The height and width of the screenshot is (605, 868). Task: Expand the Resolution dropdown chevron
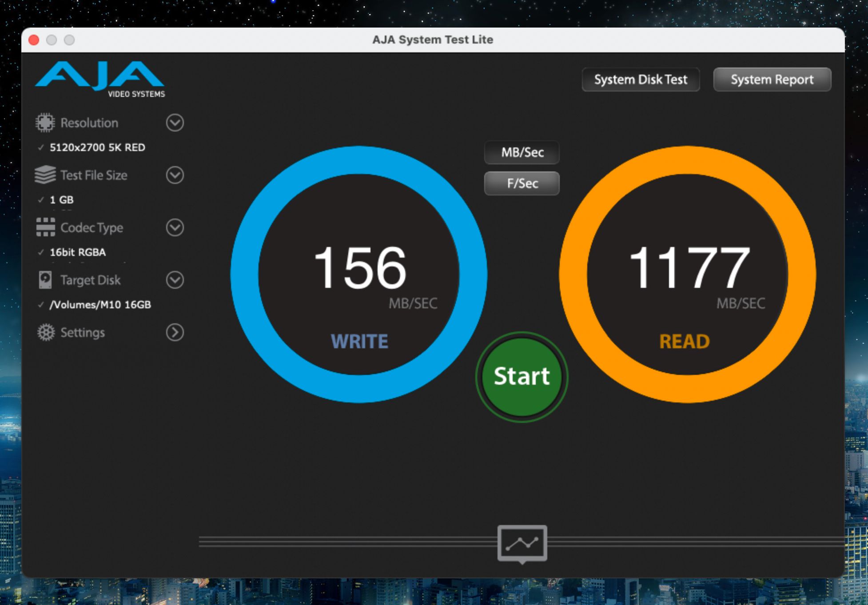[x=175, y=123]
